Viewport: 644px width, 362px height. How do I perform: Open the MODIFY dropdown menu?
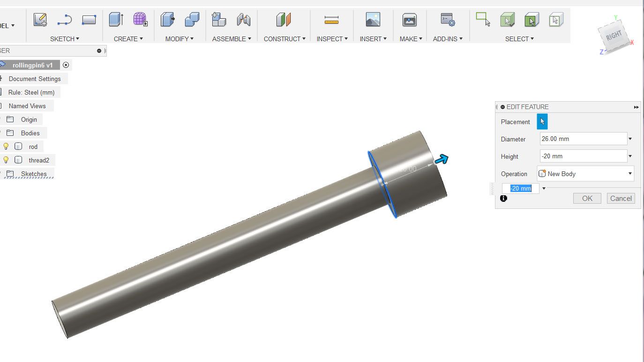click(x=179, y=39)
